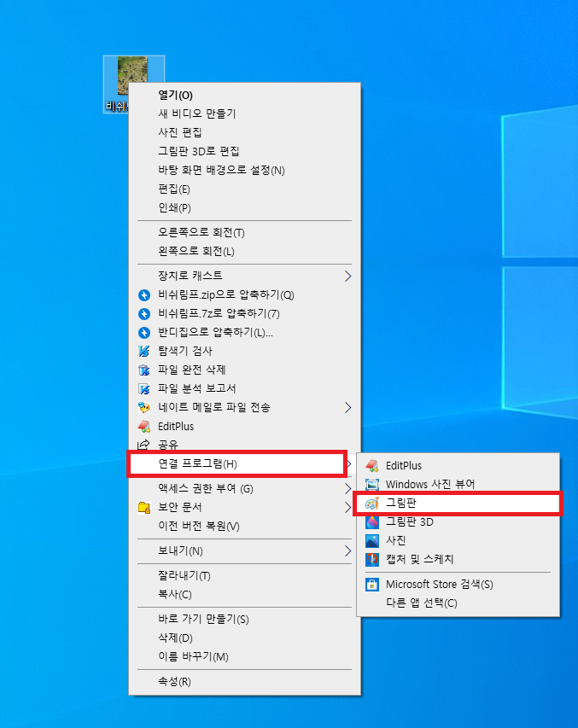Select 오른쪽으로 회전(T)
This screenshot has height=728, width=578.
[244, 232]
